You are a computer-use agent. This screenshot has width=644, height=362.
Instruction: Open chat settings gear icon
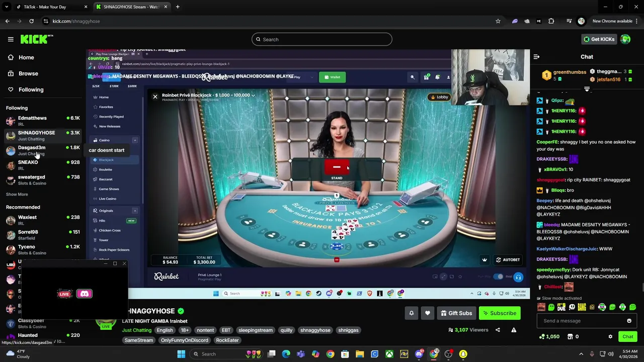click(x=610, y=336)
